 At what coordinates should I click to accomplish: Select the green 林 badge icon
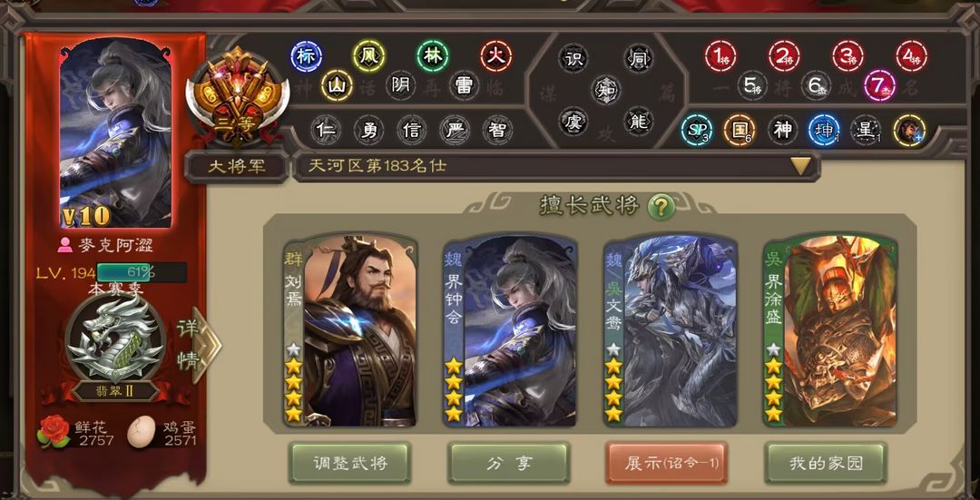pyautogui.click(x=433, y=56)
